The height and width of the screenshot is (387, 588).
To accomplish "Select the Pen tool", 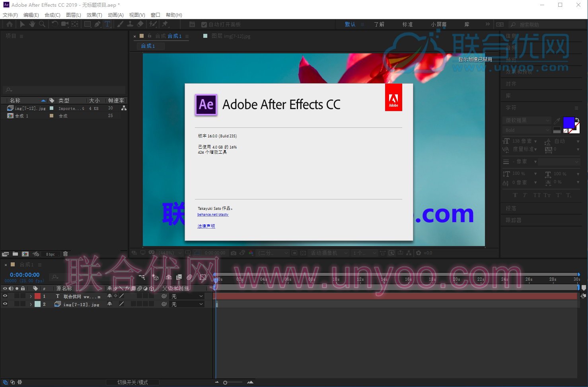I will (x=97, y=24).
